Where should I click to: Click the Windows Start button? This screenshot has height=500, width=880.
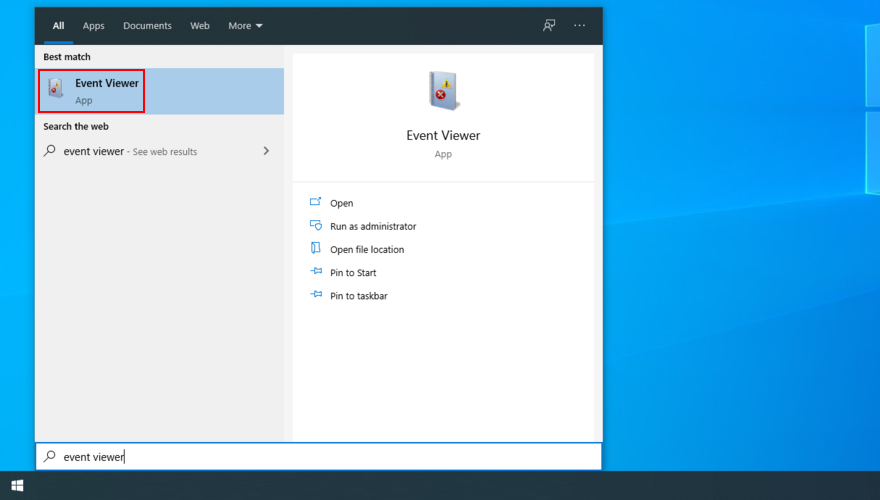tap(17, 486)
